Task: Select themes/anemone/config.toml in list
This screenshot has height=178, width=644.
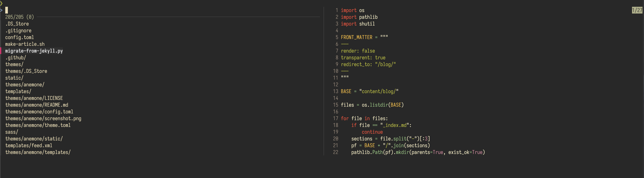Action: click(39, 112)
